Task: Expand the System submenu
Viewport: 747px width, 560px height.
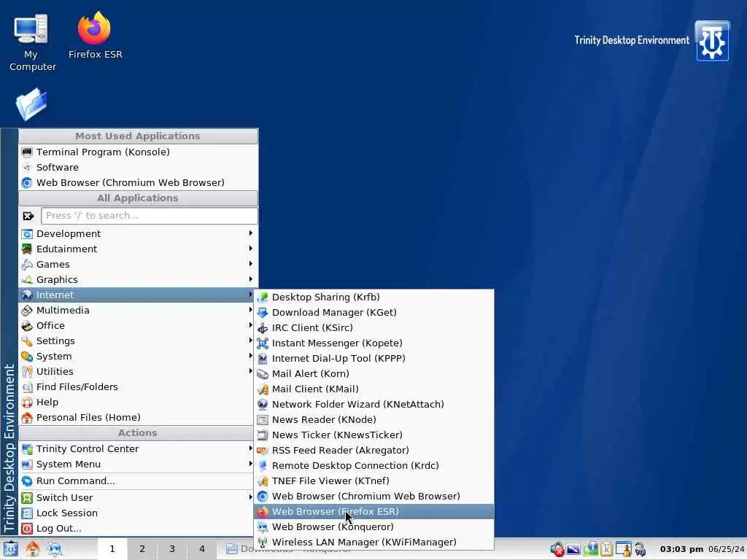Action: tap(136, 356)
